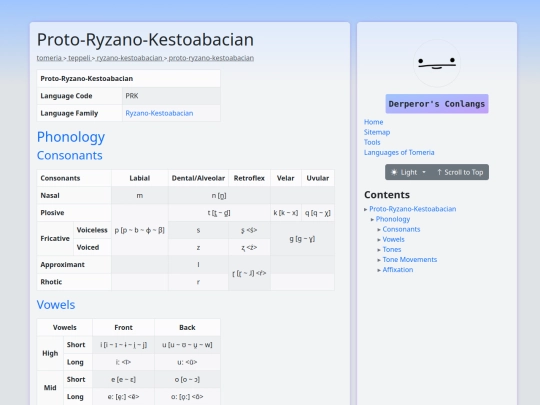
Task: Click the sun icon in Light button
Action: coord(394,172)
